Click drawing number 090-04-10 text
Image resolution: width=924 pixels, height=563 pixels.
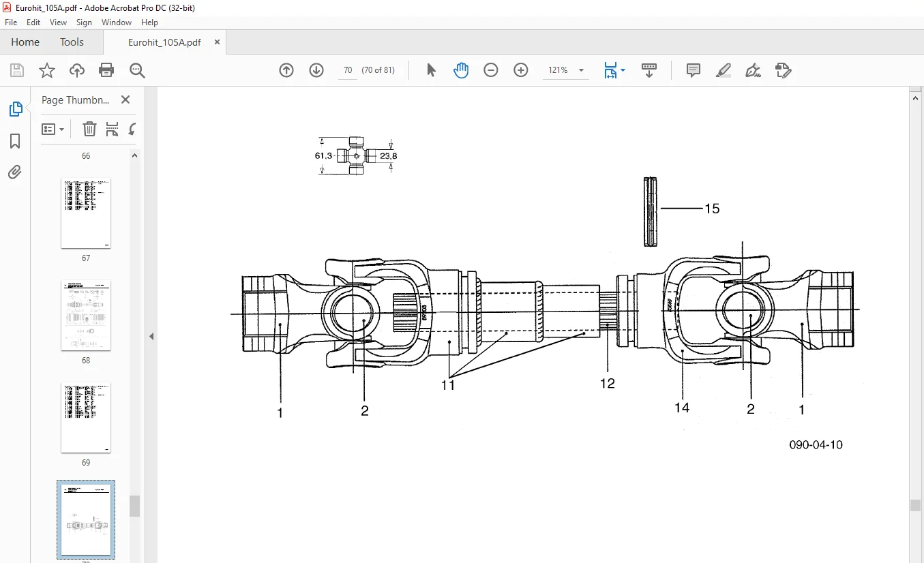(816, 445)
